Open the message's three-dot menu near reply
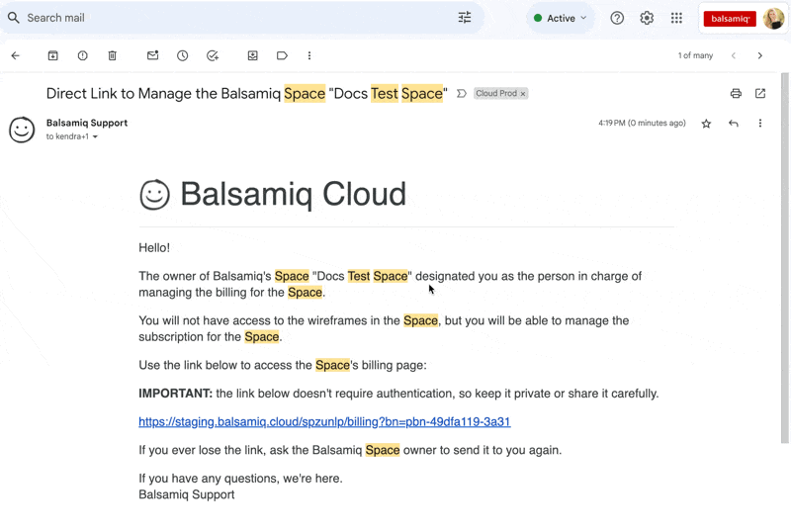This screenshot has height=532, width=791. click(760, 124)
